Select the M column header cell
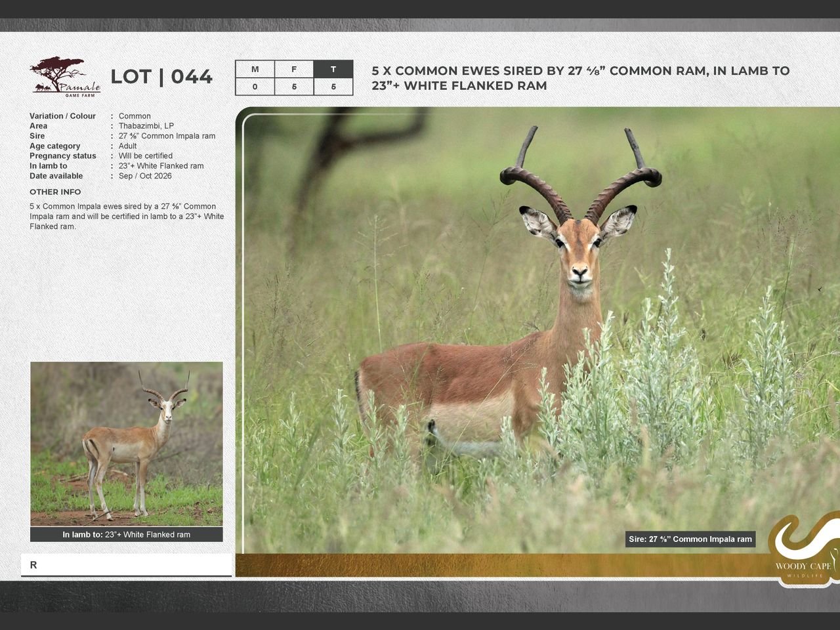 [x=255, y=70]
